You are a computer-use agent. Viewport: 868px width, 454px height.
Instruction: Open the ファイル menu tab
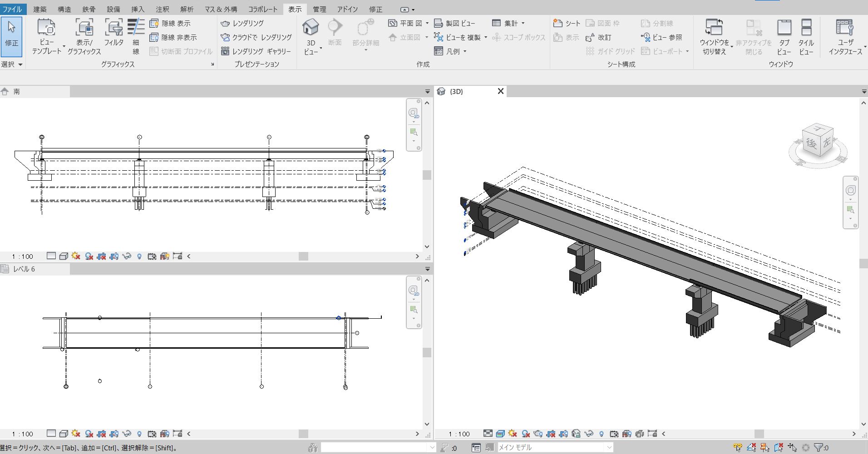[12, 9]
